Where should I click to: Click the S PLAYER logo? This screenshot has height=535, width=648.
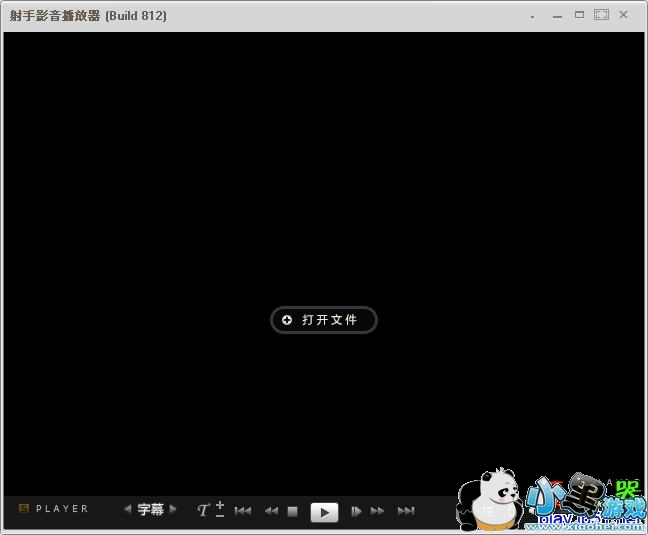(x=53, y=509)
